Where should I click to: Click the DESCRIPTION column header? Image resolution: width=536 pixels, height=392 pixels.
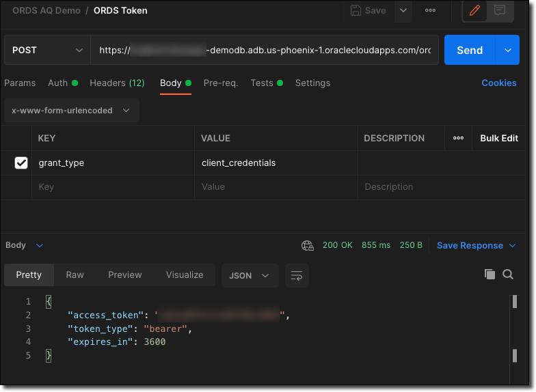(394, 138)
